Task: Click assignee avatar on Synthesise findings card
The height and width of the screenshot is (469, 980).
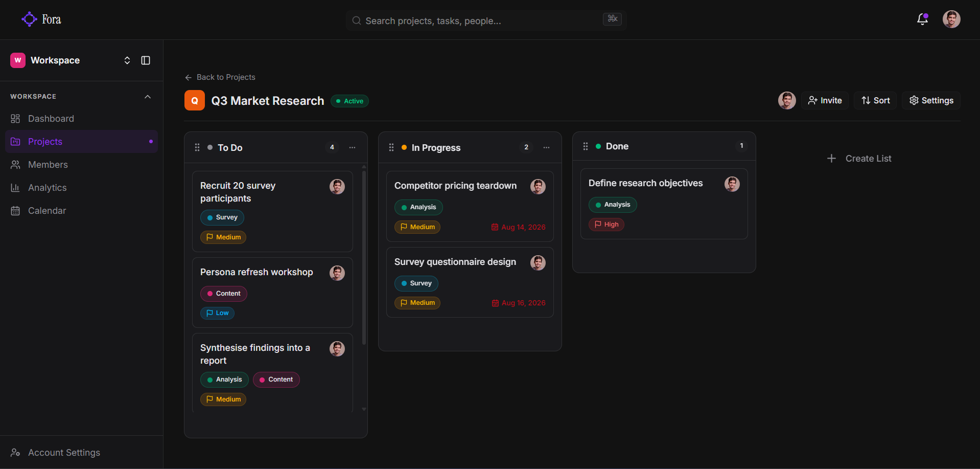Action: coord(337,349)
